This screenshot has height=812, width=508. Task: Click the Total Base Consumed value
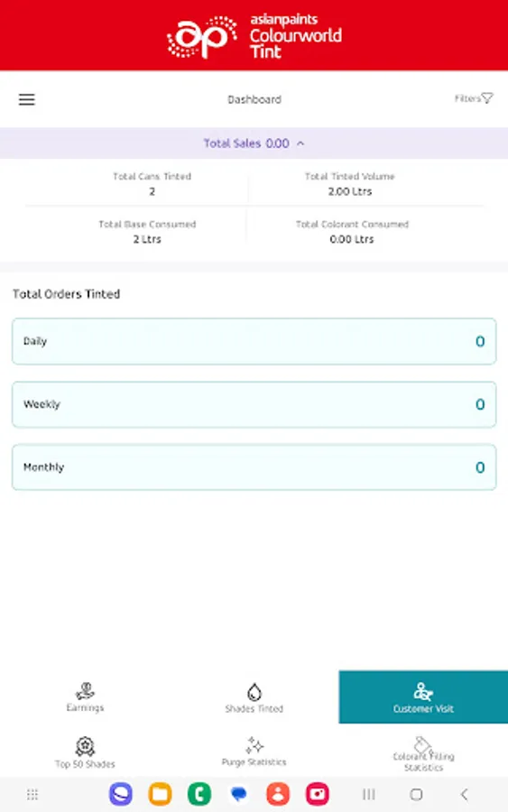[147, 239]
